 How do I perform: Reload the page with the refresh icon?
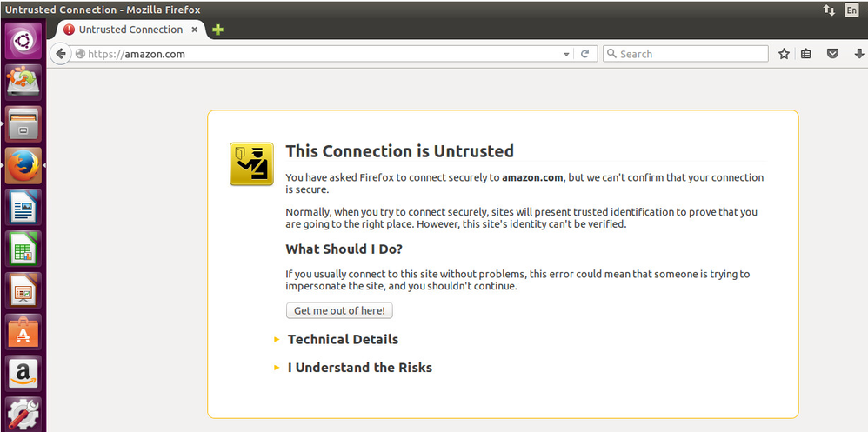tap(585, 54)
